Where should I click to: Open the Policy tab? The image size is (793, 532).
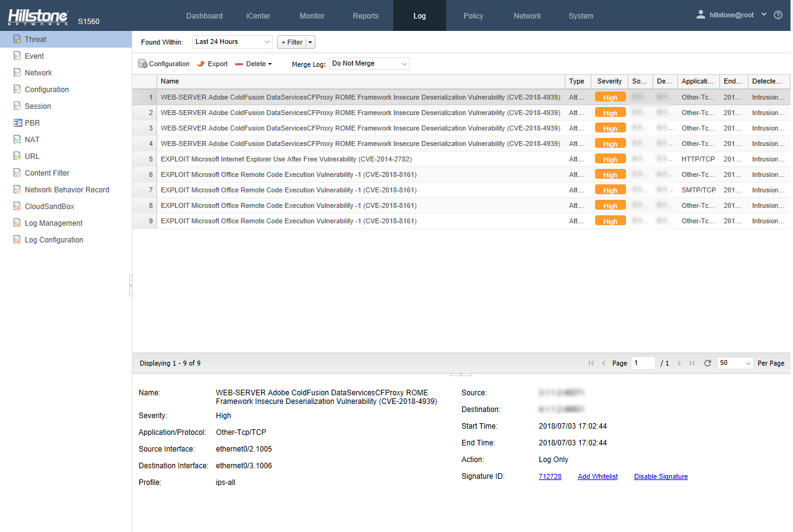473,15
